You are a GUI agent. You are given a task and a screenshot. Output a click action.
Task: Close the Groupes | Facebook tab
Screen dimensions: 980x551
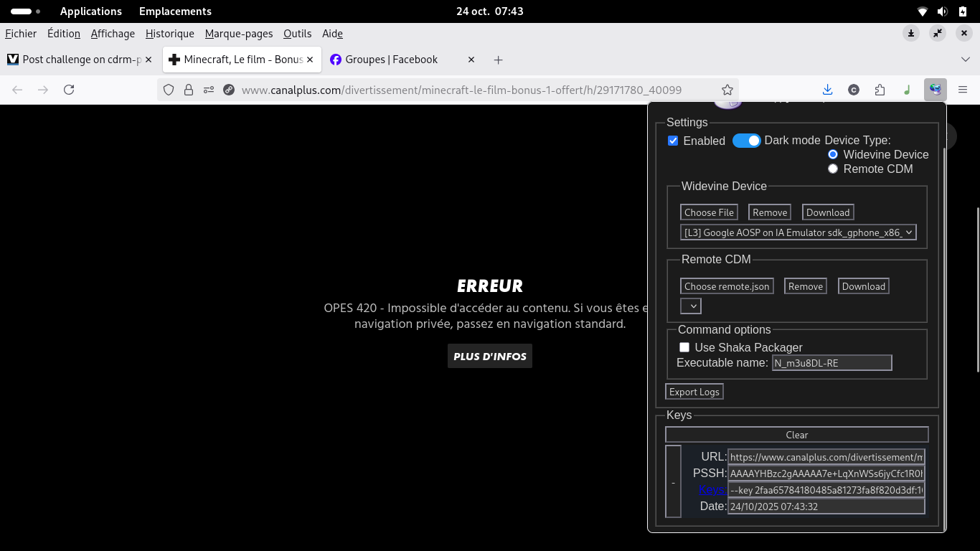click(471, 60)
